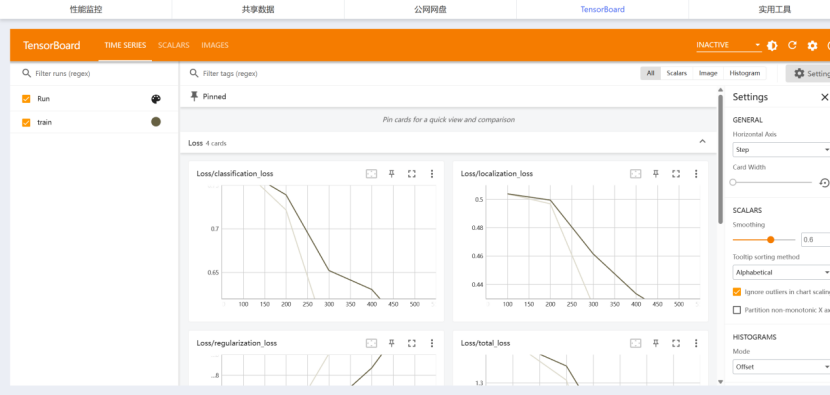The width and height of the screenshot is (830, 395).
Task: Open the 共享数据 tab
Action: click(258, 9)
